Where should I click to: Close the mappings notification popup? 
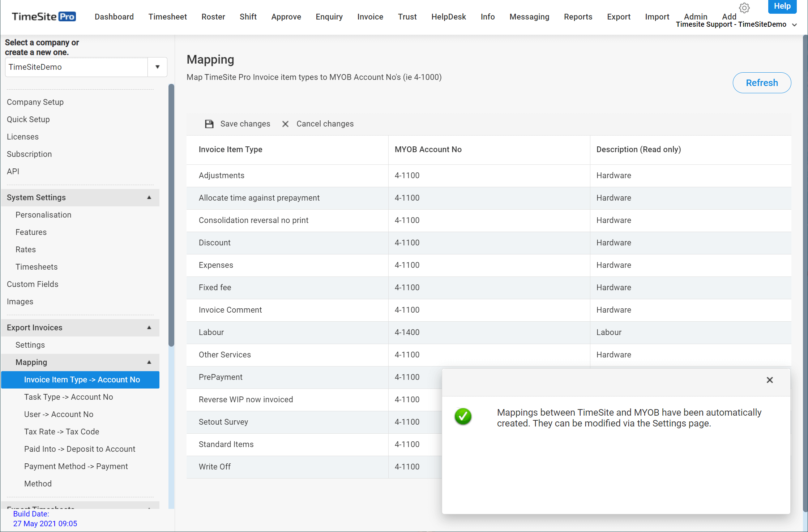(x=770, y=380)
